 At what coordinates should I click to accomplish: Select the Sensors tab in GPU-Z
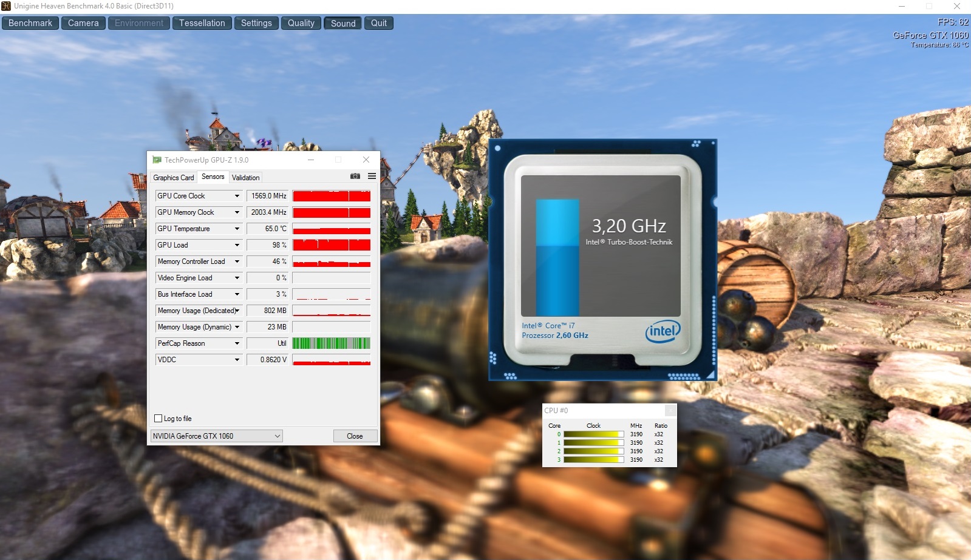point(213,177)
